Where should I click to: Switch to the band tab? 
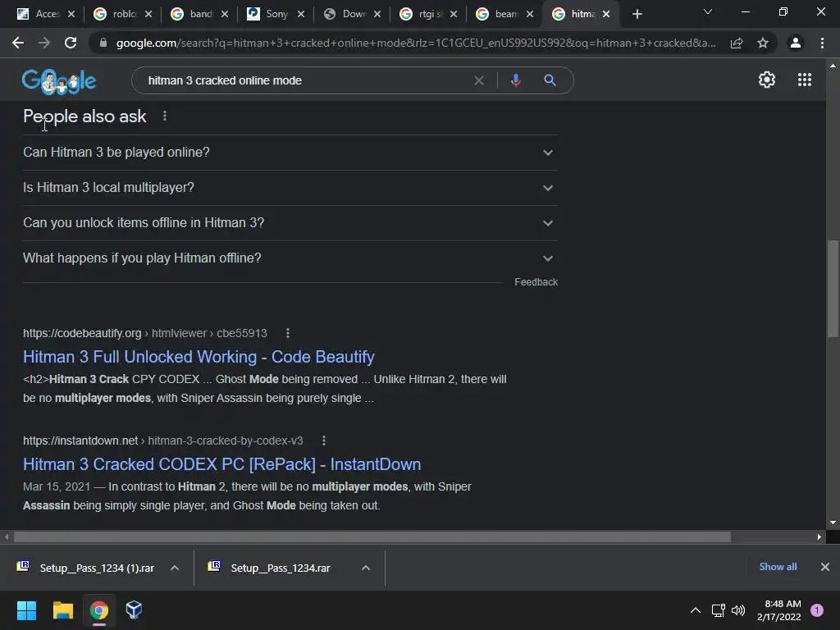pos(200,14)
